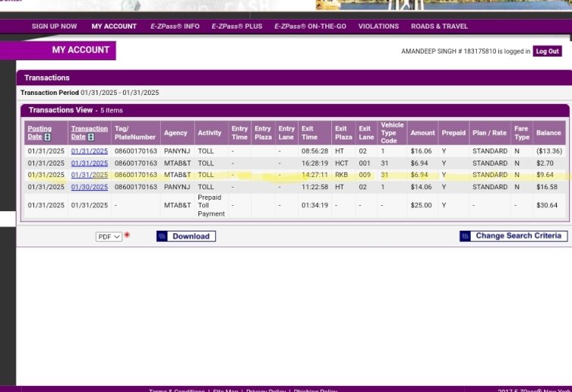The height and width of the screenshot is (392, 572).
Task: Click the logged-in user AMANDEEP SINGH text
Action: click(x=429, y=51)
